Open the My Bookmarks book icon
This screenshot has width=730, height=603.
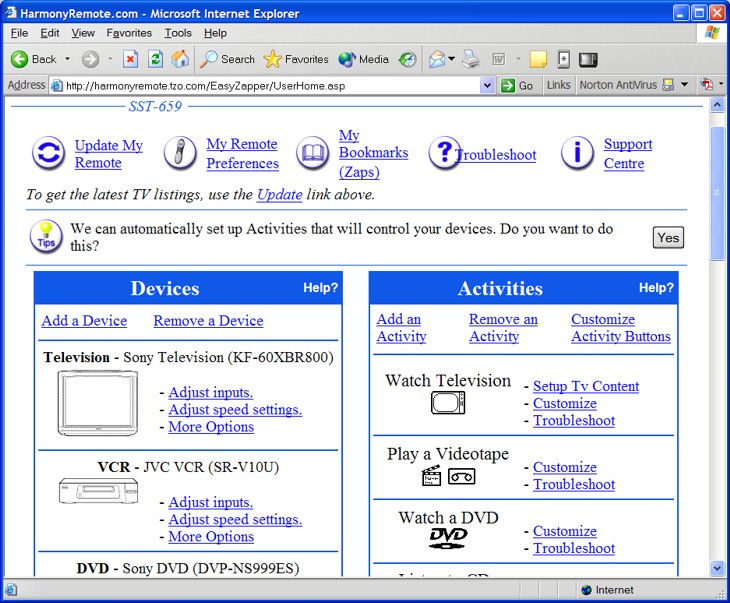click(313, 154)
